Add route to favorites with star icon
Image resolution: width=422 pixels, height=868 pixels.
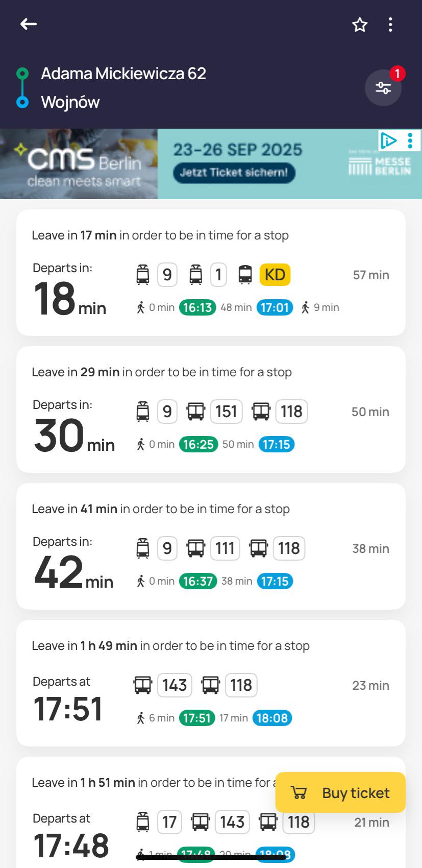[360, 25]
